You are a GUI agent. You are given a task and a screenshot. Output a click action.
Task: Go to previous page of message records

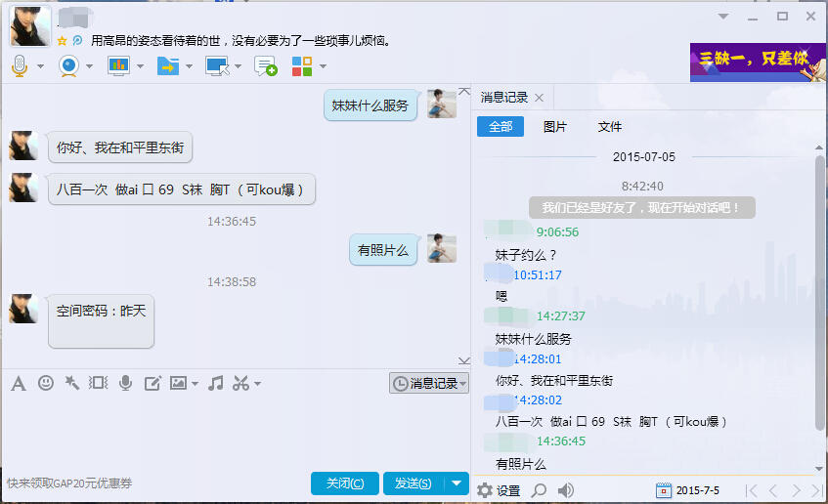(x=773, y=490)
